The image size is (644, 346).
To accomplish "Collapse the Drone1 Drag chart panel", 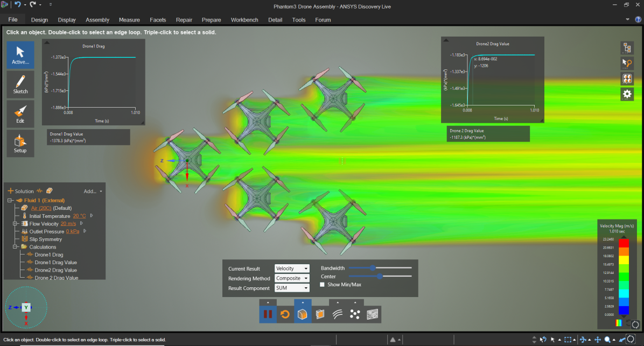I will click(x=47, y=43).
